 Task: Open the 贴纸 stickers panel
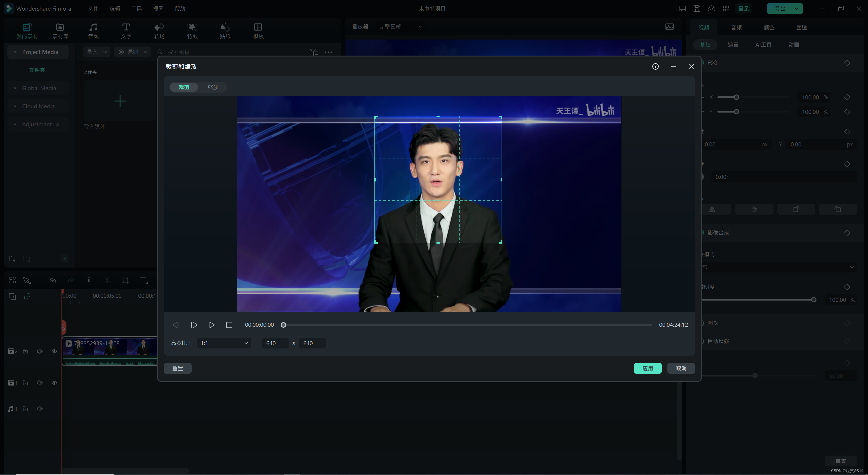(225, 31)
